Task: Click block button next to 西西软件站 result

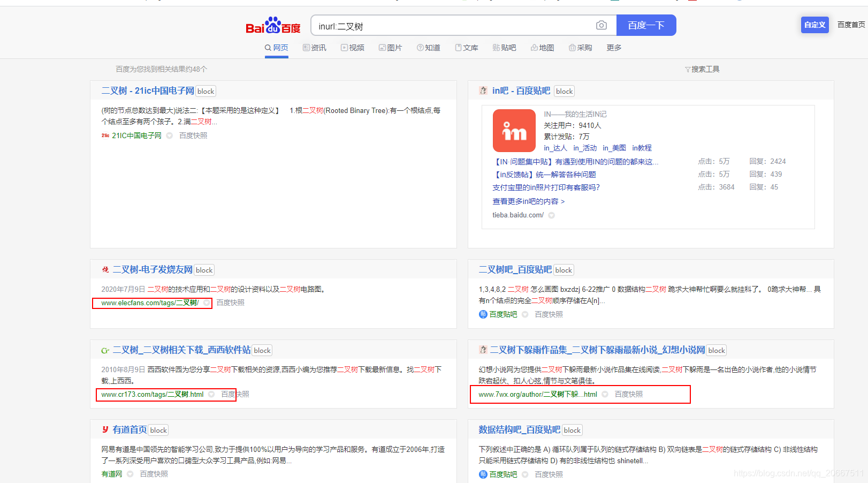Action: pos(262,350)
